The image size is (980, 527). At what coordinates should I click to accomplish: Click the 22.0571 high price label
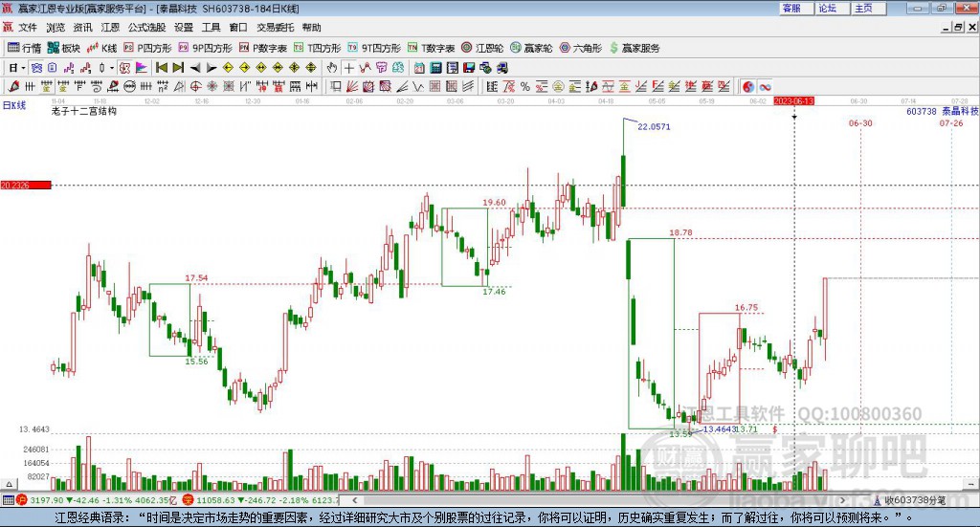(654, 127)
